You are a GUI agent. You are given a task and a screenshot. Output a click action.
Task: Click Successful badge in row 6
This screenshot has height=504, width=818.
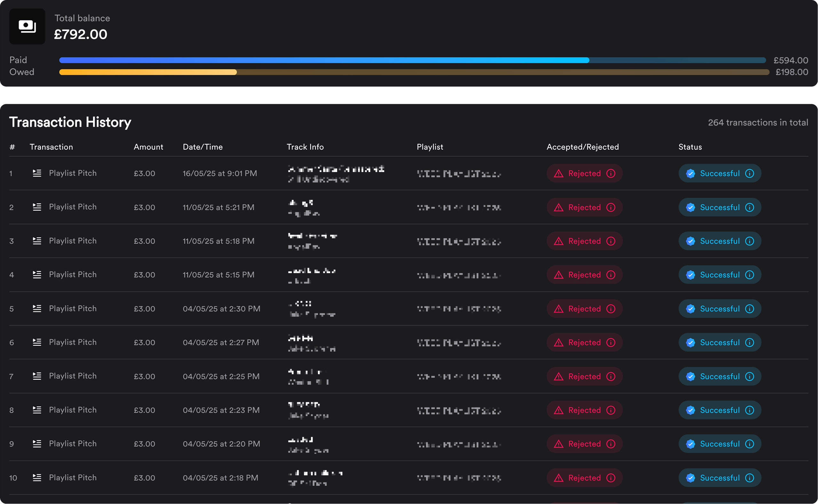719,342
